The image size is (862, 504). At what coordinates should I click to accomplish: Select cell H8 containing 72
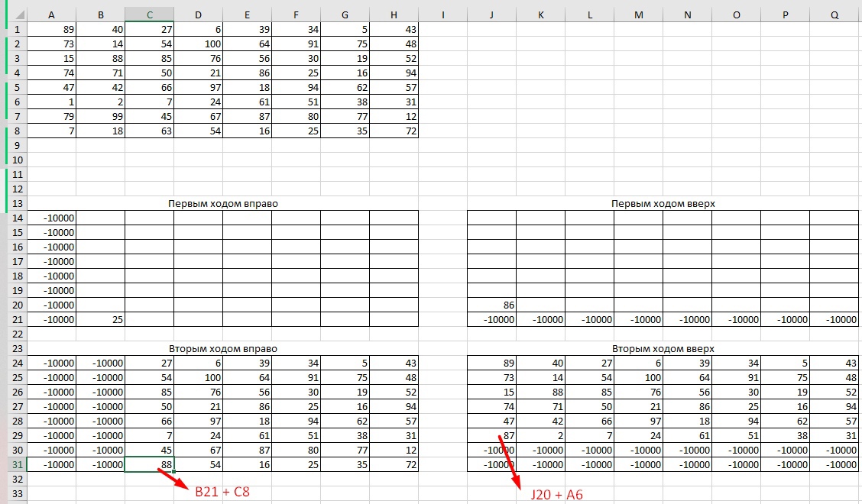point(394,131)
